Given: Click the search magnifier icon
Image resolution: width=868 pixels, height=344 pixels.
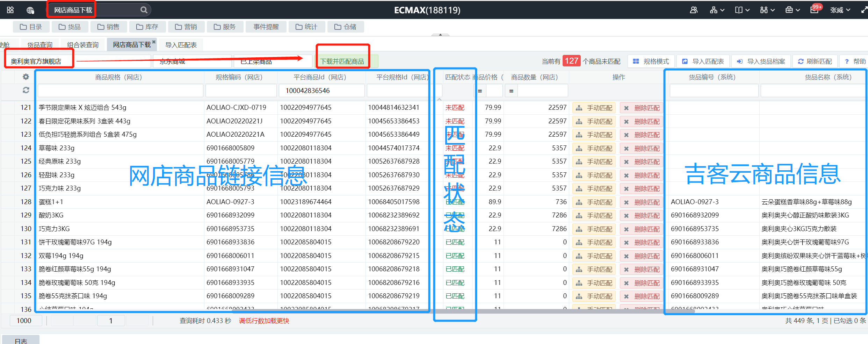Looking at the screenshot, I should pyautogui.click(x=144, y=10).
